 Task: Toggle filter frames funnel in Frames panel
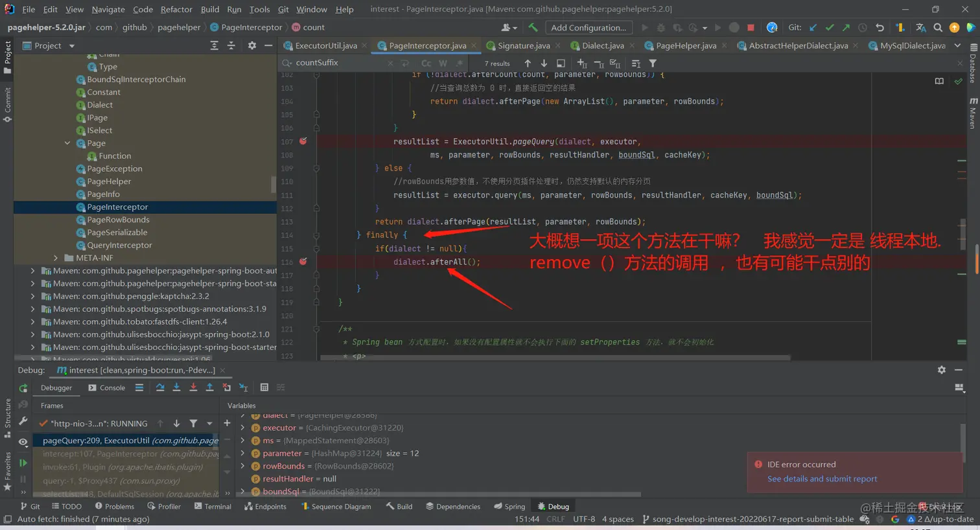(x=193, y=423)
